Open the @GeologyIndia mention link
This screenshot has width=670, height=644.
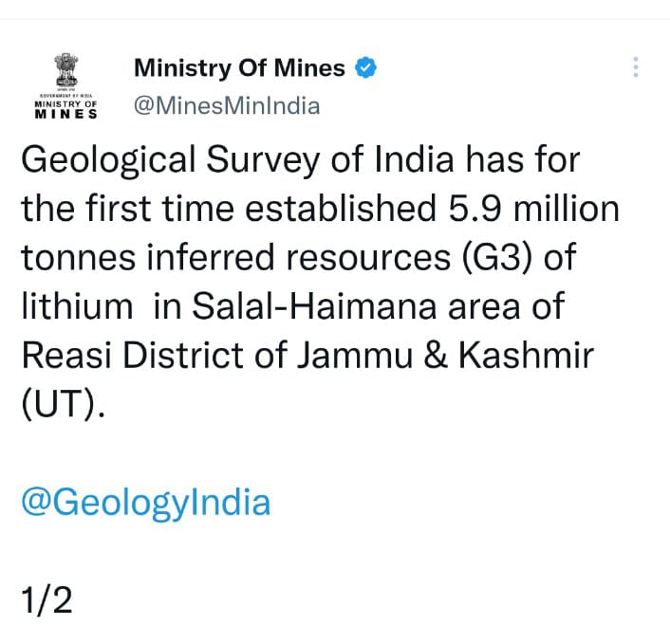click(x=145, y=502)
